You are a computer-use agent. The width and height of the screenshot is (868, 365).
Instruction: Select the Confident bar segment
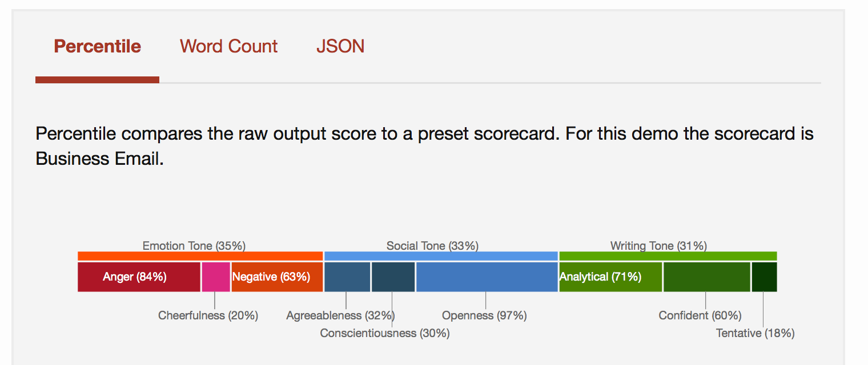pos(706,277)
